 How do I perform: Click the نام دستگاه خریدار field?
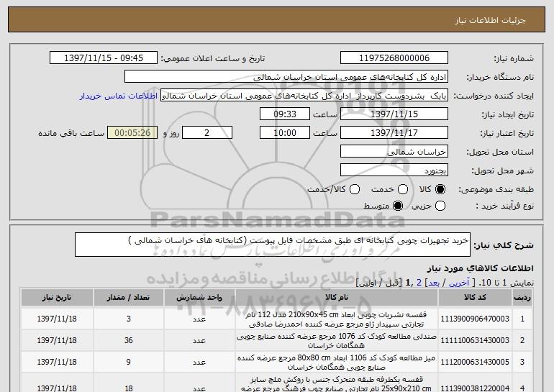[296, 76]
